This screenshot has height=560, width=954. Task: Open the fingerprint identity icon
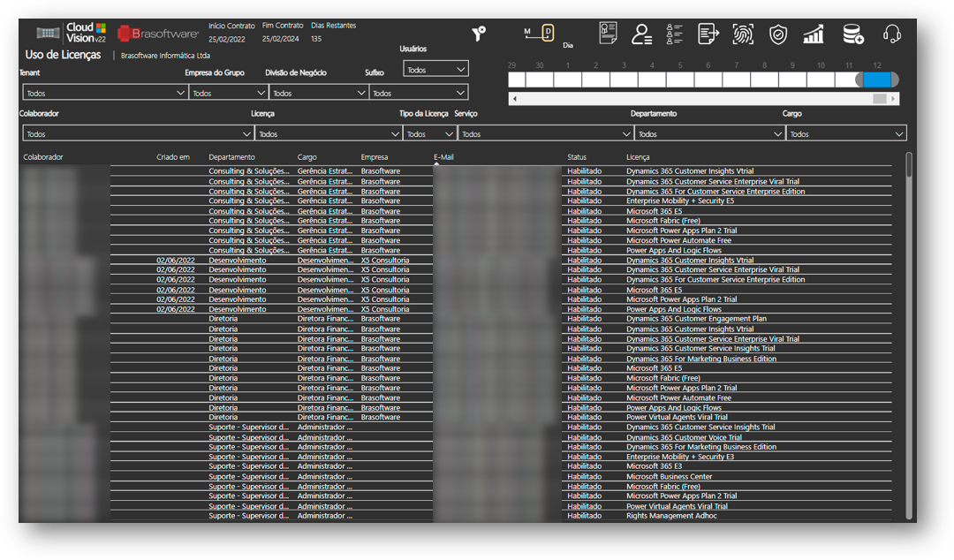point(743,34)
